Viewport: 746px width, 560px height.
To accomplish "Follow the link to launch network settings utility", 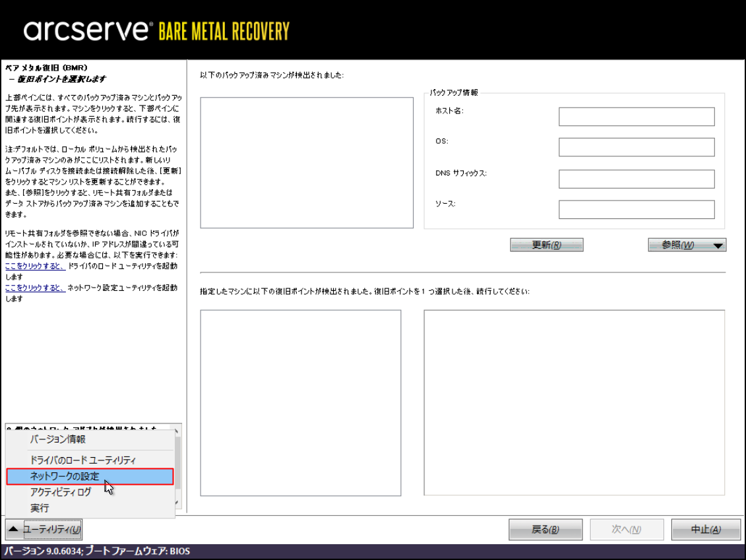I will click(x=34, y=288).
